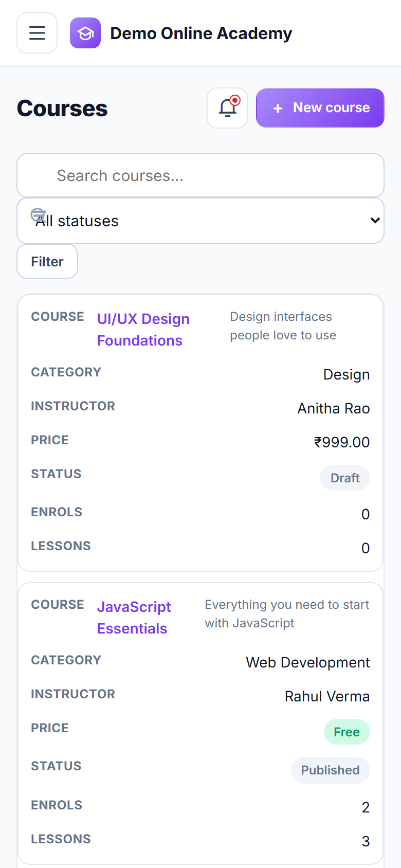Click the Demo Online Academy title
401x868 pixels.
coord(201,33)
